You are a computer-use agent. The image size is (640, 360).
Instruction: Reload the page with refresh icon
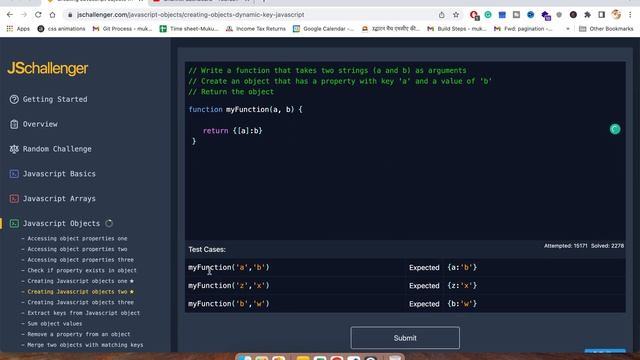[38, 15]
